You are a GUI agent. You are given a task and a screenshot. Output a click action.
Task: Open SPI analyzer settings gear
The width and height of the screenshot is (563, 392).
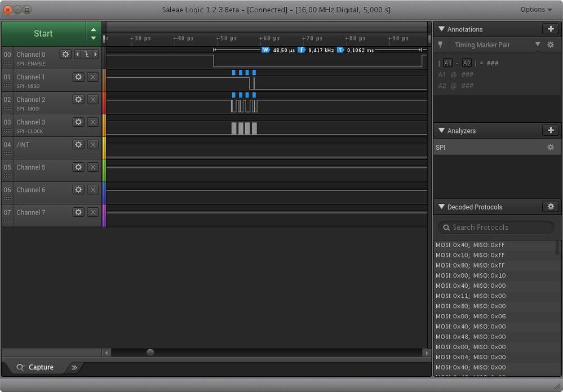551,147
